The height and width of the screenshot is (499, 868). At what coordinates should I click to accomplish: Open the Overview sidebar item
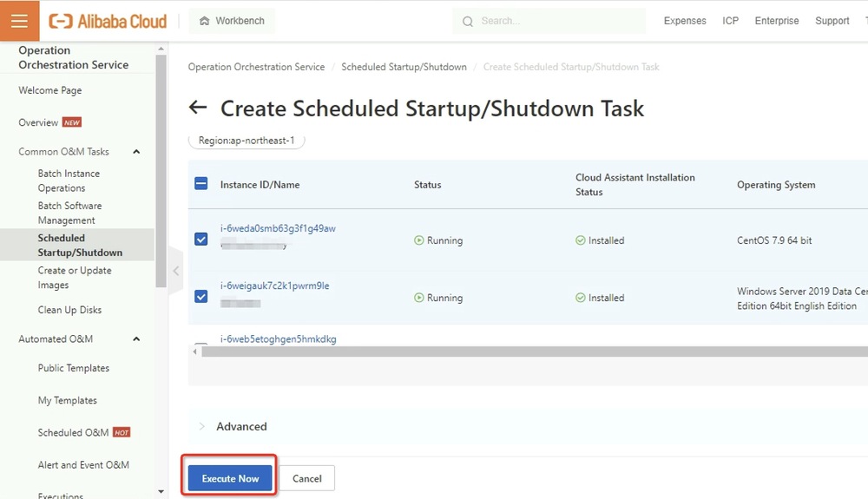point(38,123)
